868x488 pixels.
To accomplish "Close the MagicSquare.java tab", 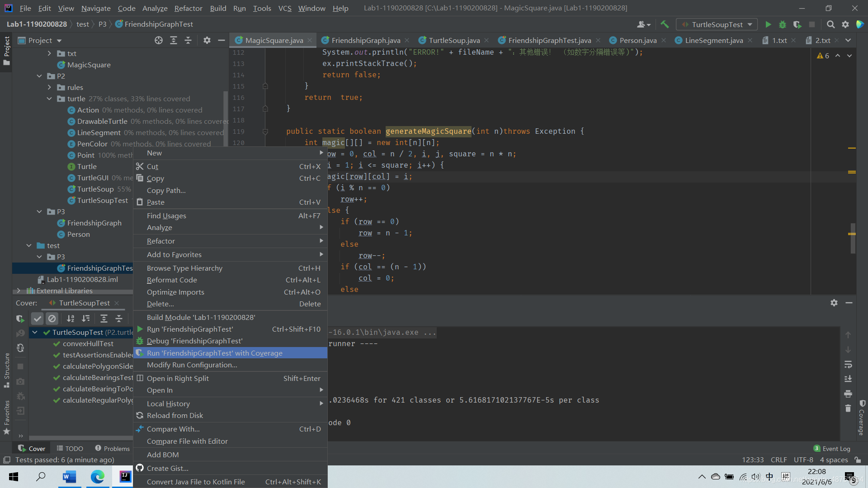I will 310,40.
